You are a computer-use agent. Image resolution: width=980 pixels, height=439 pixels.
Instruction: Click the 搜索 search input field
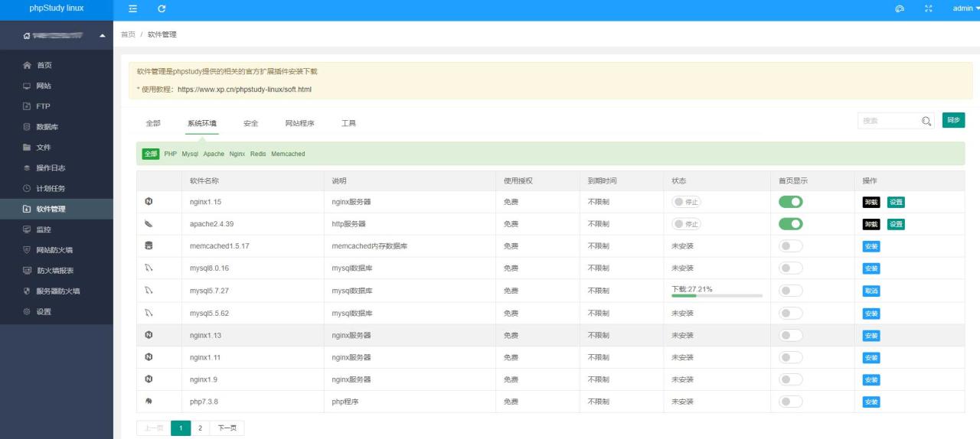(x=888, y=121)
